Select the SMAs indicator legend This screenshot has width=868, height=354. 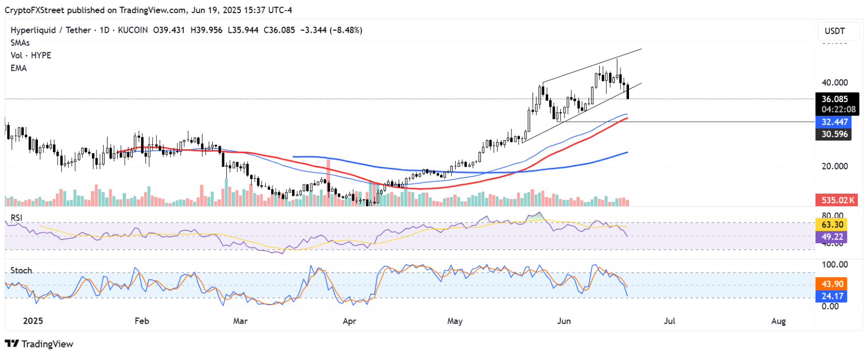click(20, 43)
